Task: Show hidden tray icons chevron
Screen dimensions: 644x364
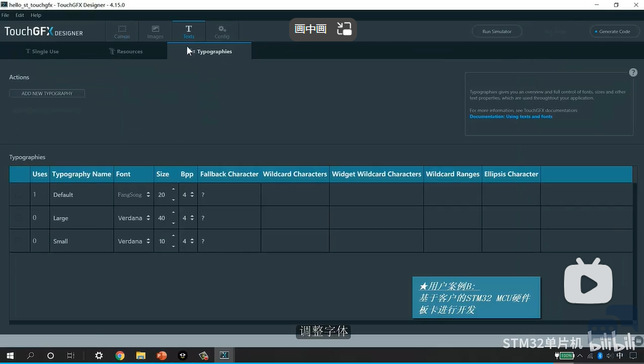Action: point(580,355)
